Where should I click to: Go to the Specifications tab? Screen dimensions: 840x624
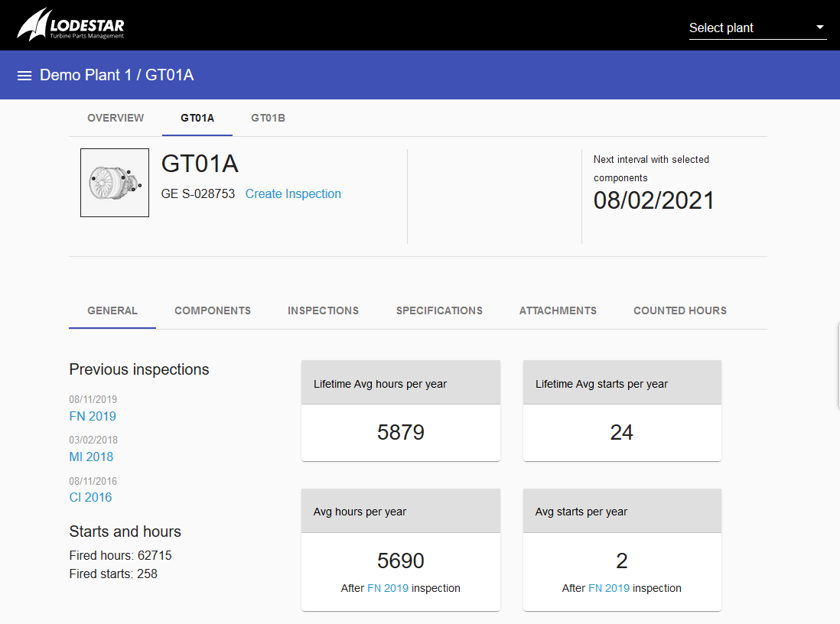point(439,311)
